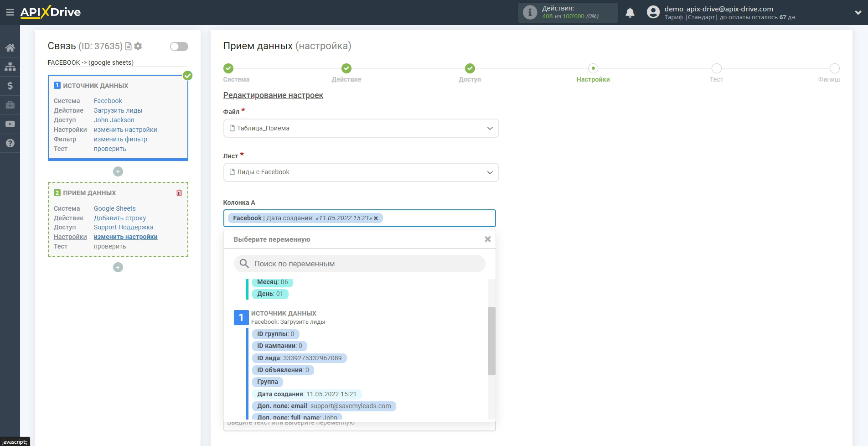Screen dimensions: 868x446
Task: Select the ID кампании variable
Action: [279, 346]
